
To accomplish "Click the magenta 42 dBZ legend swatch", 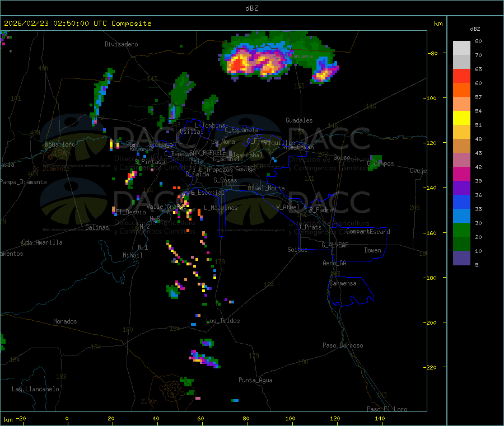I will pos(461,174).
